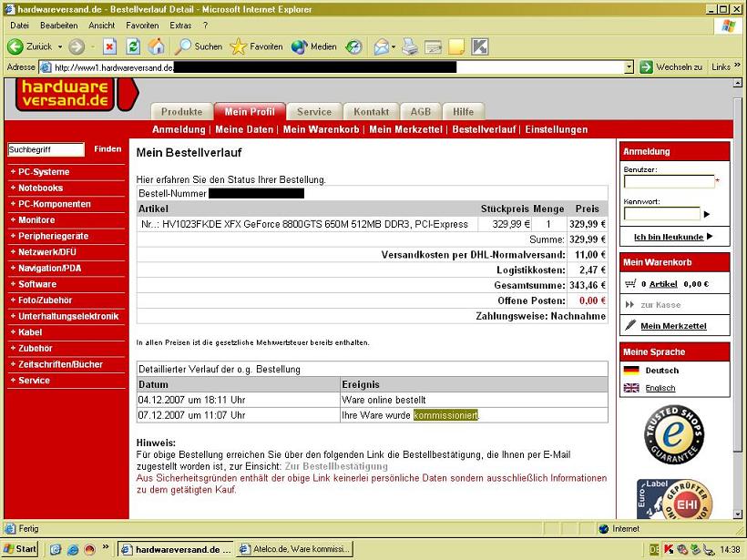Switch to the AGB tab
This screenshot has height=560, width=747.
[x=420, y=111]
